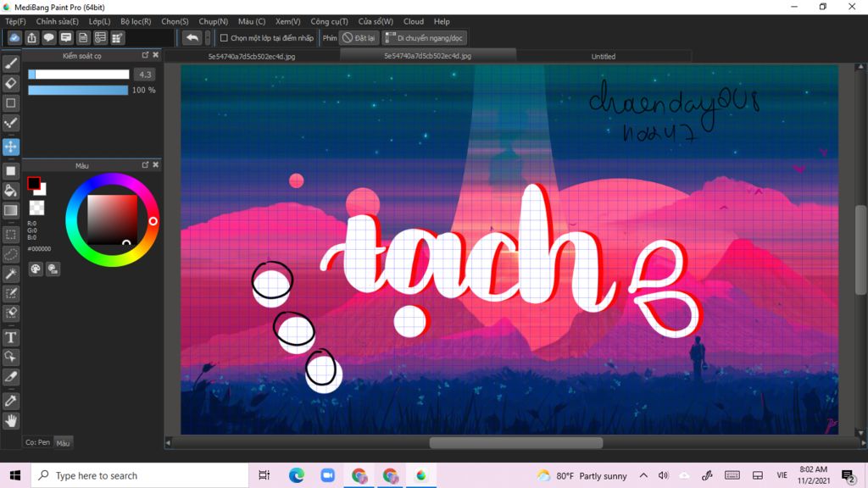Open the Màu(C) menu
The image size is (868, 488).
[x=252, y=21]
